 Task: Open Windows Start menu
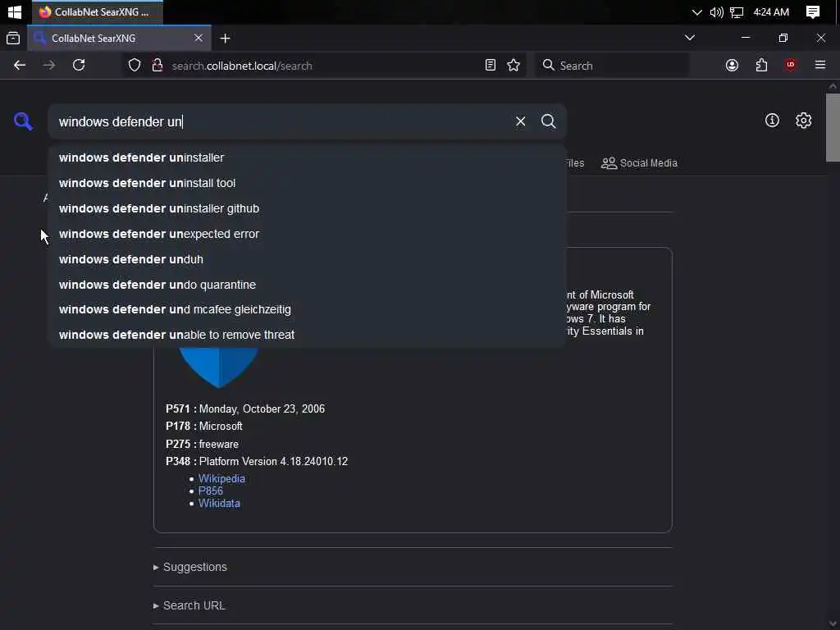(15, 11)
